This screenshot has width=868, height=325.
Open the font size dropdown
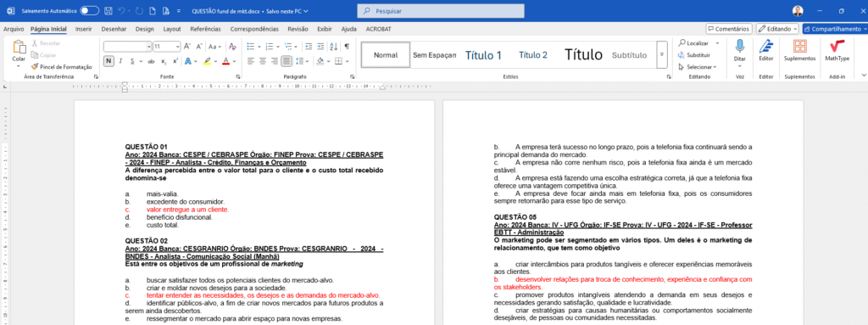pyautogui.click(x=177, y=47)
